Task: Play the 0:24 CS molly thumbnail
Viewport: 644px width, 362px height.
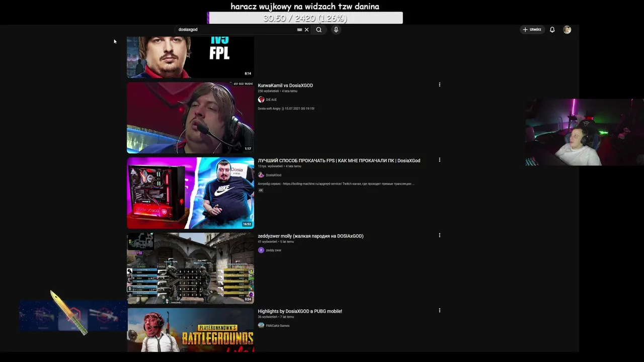Action: point(190,268)
